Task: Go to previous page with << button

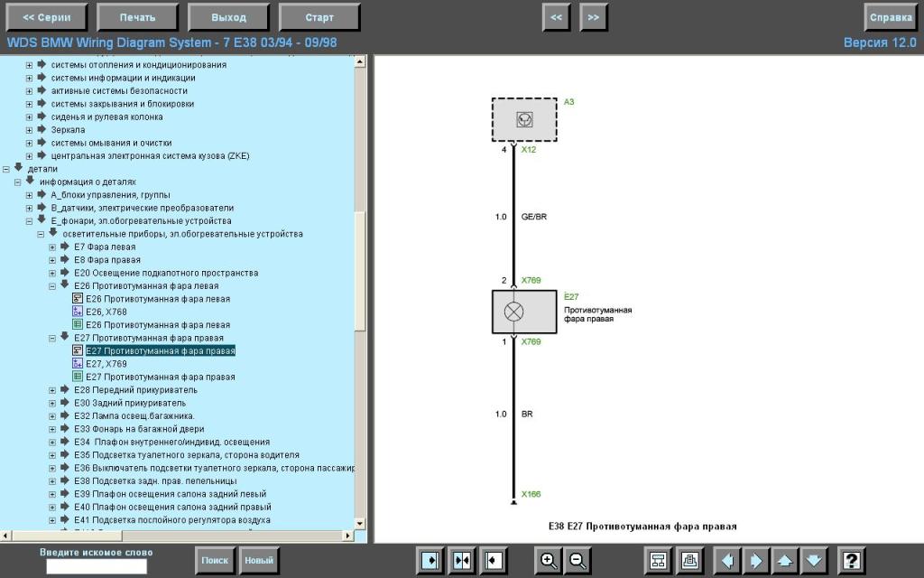Action: click(x=556, y=17)
